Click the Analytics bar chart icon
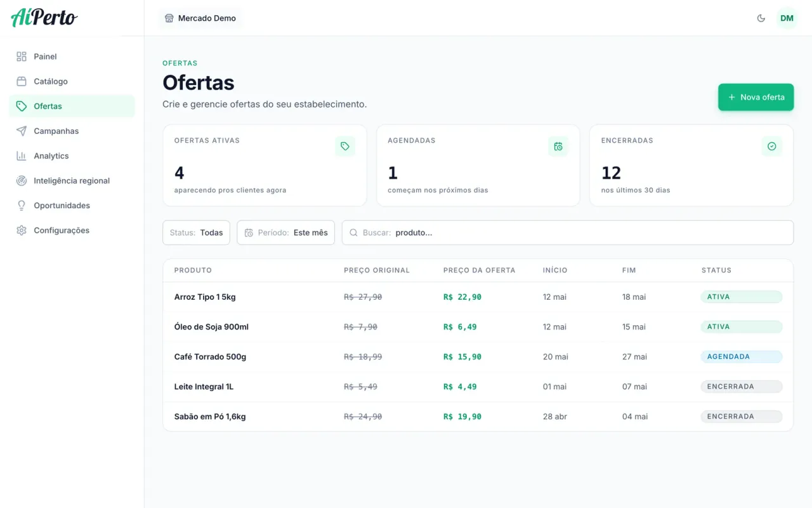 click(x=22, y=156)
